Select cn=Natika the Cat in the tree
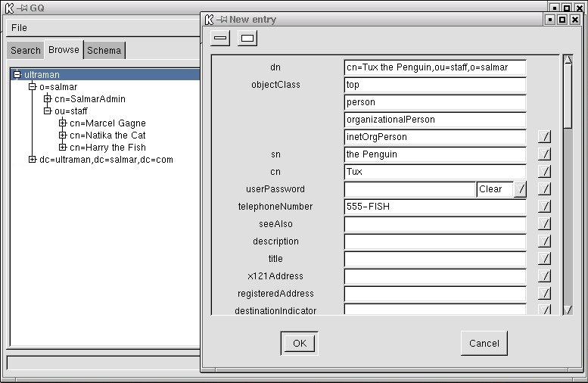 (107, 135)
